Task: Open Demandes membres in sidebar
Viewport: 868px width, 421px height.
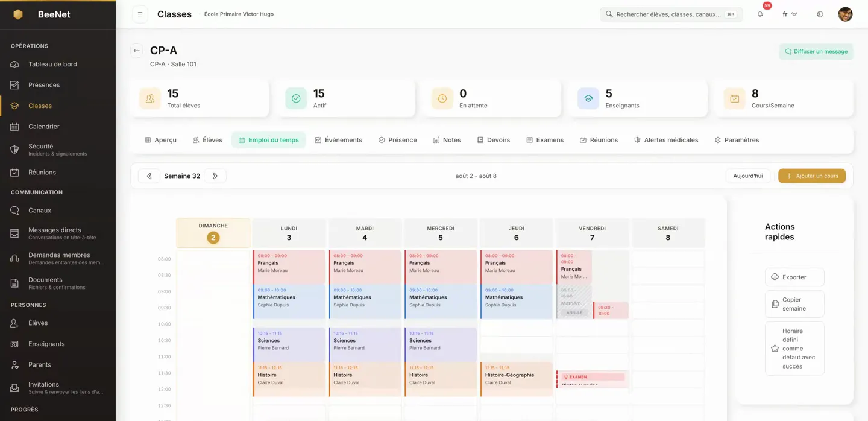Action: (x=58, y=258)
